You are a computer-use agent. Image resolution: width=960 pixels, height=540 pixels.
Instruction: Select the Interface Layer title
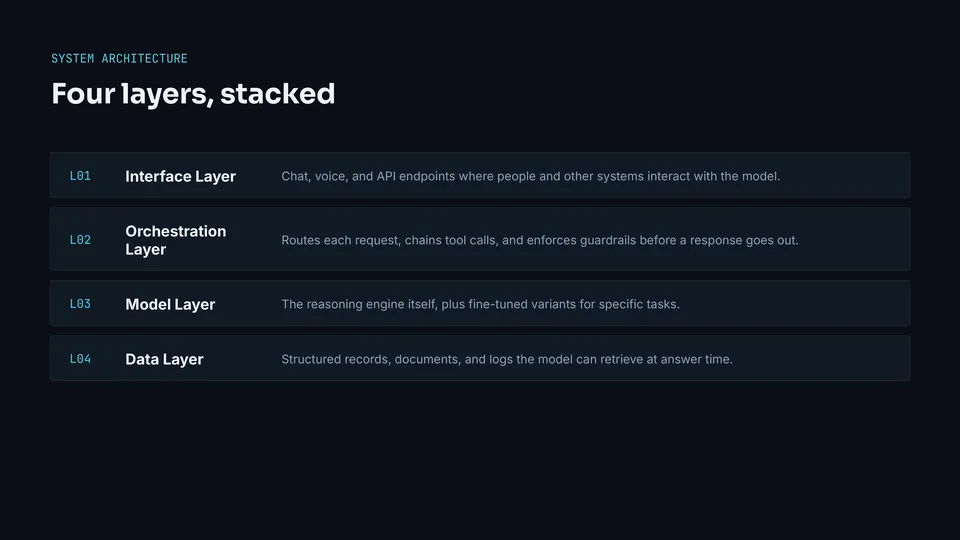(x=181, y=176)
